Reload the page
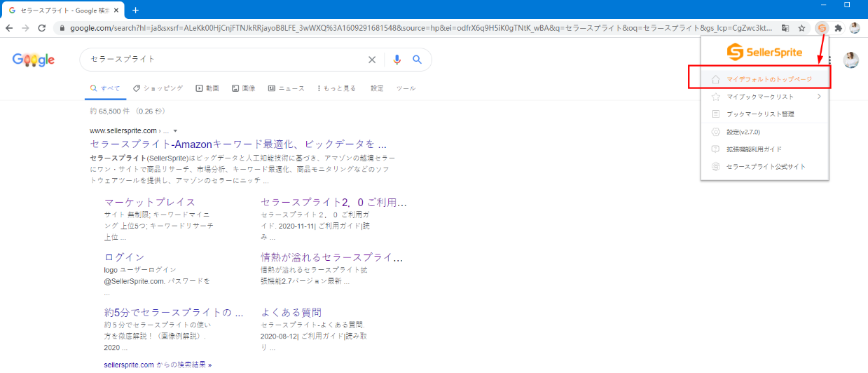868x373 pixels. (x=42, y=28)
